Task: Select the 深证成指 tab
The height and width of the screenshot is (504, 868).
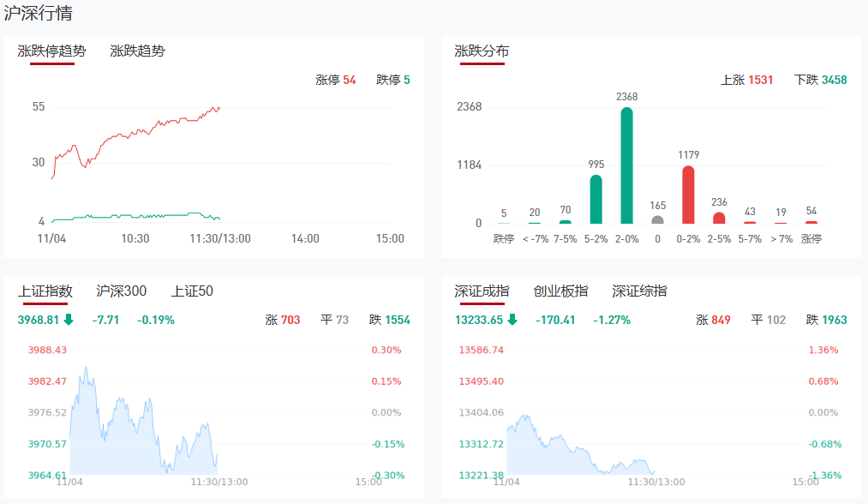Action: [482, 291]
